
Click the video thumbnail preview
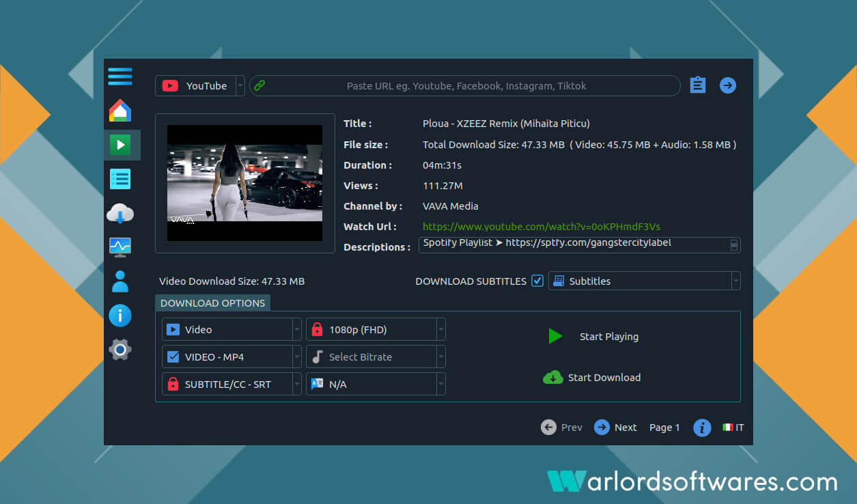pos(245,183)
